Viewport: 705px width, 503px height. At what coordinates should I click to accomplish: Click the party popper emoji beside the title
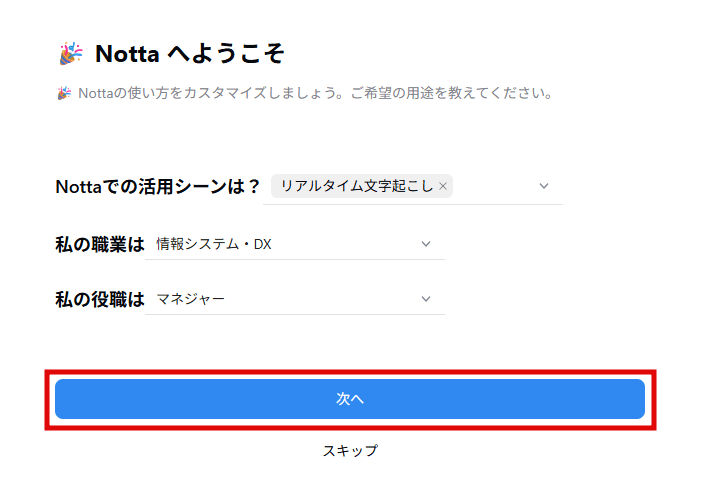(x=70, y=53)
